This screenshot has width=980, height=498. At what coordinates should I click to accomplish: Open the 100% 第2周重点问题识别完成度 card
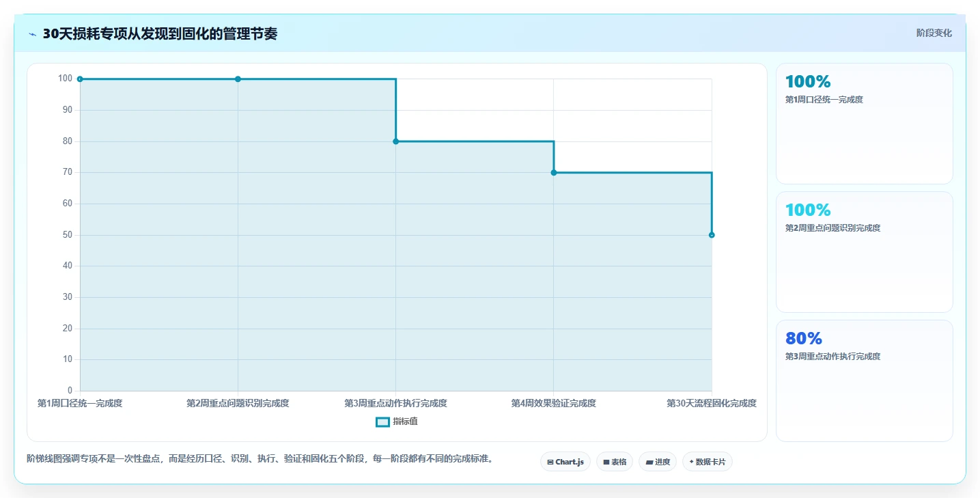pyautogui.click(x=864, y=252)
